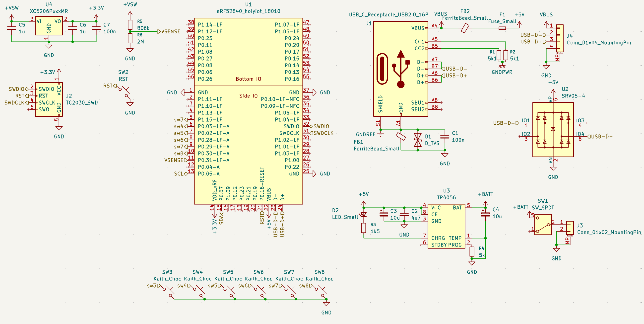Select resistor R4 5k near TP4056

[471, 251]
